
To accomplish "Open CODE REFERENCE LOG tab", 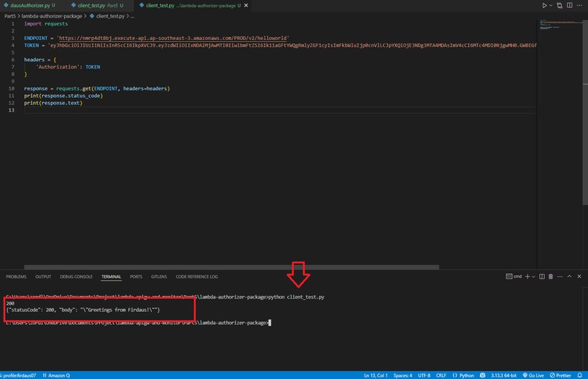I will (x=197, y=277).
